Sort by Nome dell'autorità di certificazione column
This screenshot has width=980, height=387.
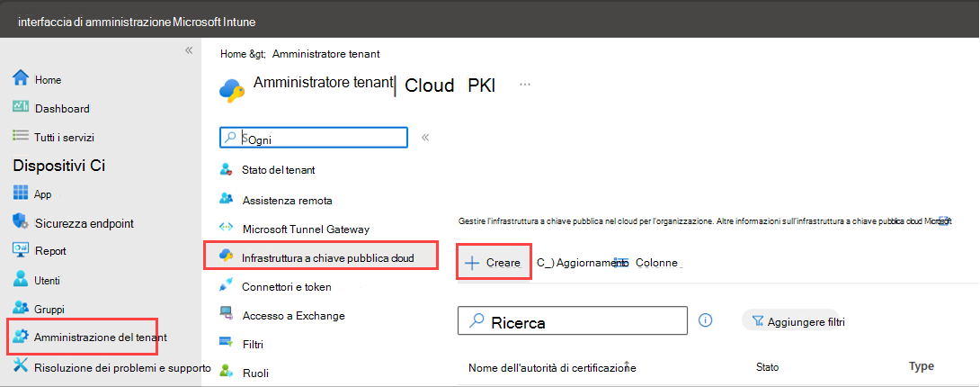[x=552, y=367]
